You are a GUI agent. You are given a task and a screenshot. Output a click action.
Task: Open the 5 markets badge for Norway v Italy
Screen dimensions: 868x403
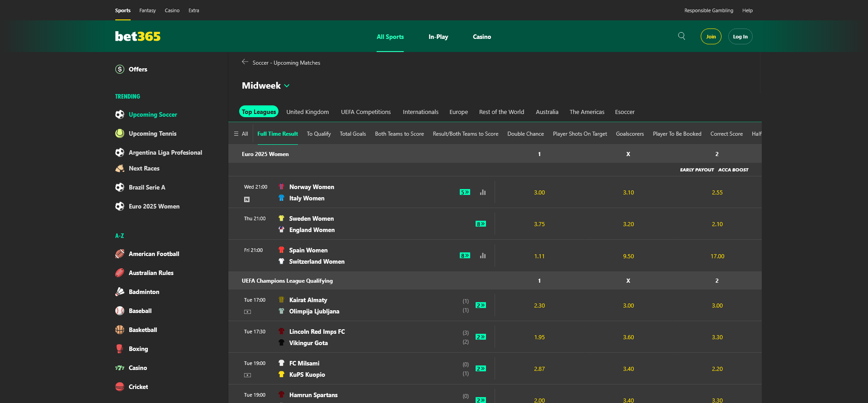[465, 192]
